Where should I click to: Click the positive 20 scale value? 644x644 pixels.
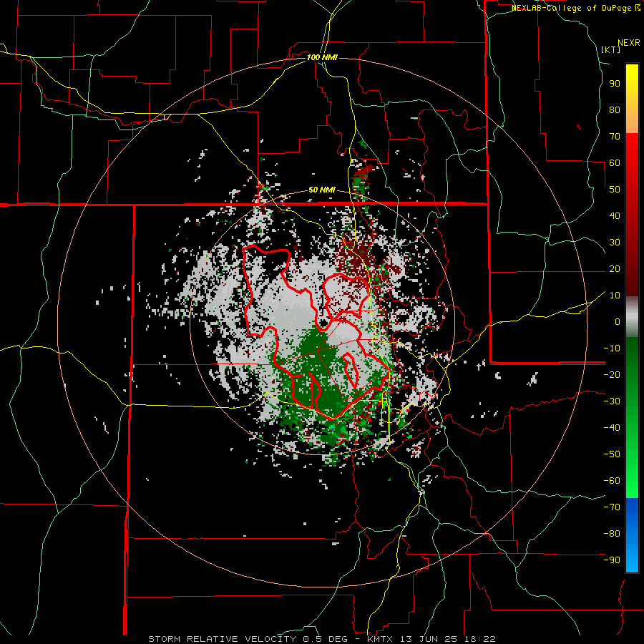615,269
